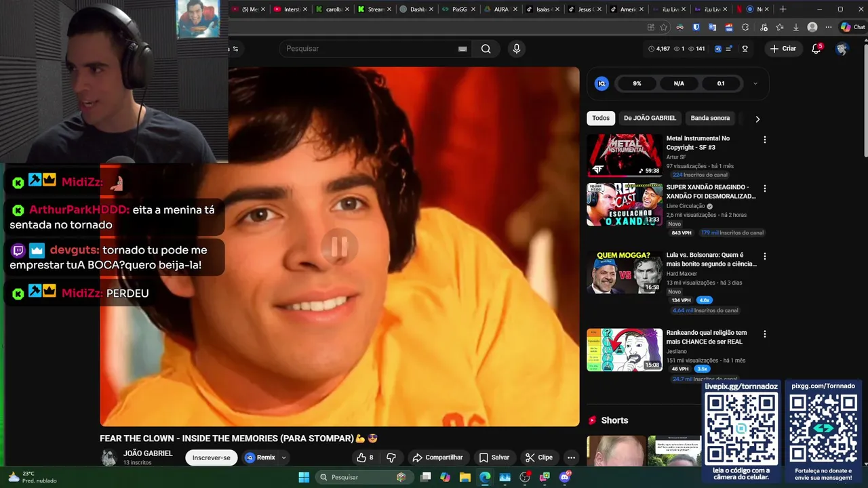Expand the Remix dropdown chevron
Screen dimensions: 868x488
pyautogui.click(x=284, y=457)
